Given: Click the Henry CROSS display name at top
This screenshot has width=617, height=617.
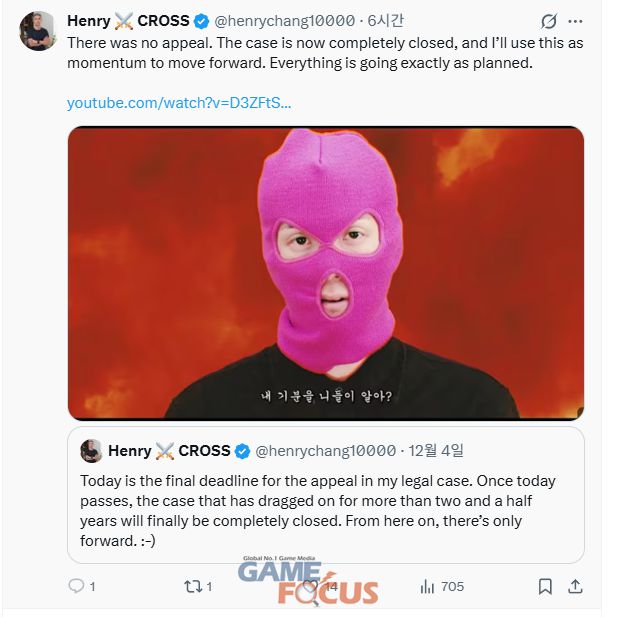Looking at the screenshot, I should (x=127, y=21).
